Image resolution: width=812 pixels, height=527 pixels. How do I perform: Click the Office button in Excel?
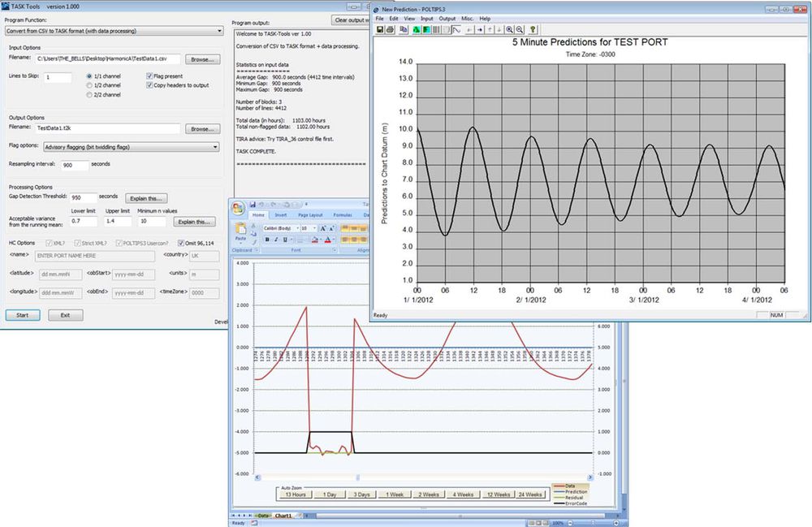click(x=238, y=208)
